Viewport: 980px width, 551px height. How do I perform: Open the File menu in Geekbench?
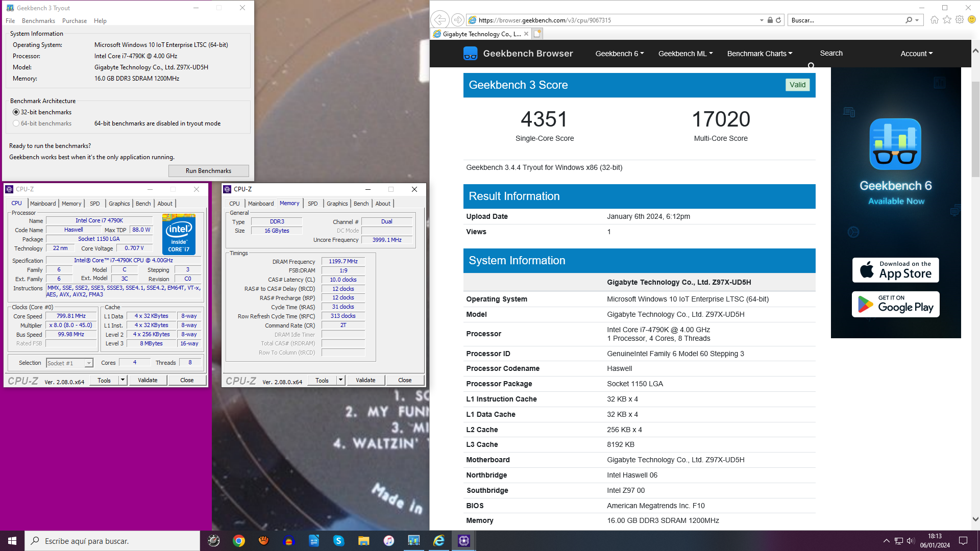(x=10, y=21)
